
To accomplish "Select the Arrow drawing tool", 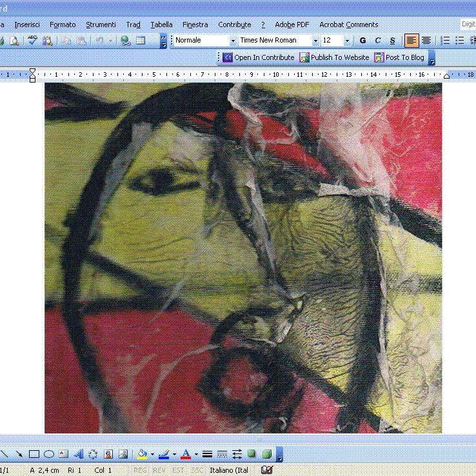I will 19,454.
